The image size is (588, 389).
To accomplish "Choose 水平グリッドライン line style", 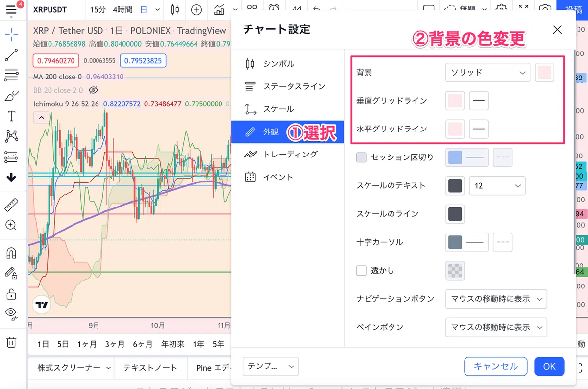I will [479, 130].
